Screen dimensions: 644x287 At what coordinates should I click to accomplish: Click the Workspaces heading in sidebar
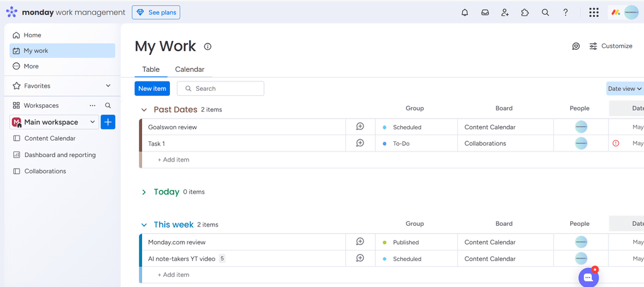point(41,105)
